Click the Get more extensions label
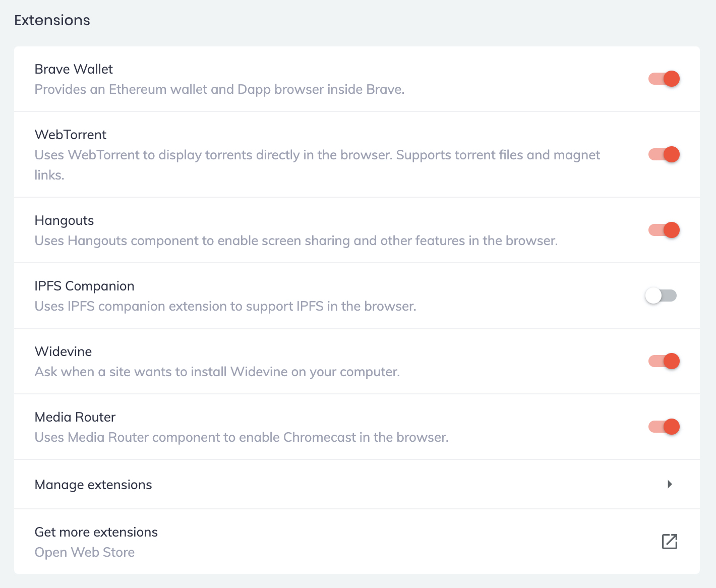716x588 pixels. click(x=96, y=532)
